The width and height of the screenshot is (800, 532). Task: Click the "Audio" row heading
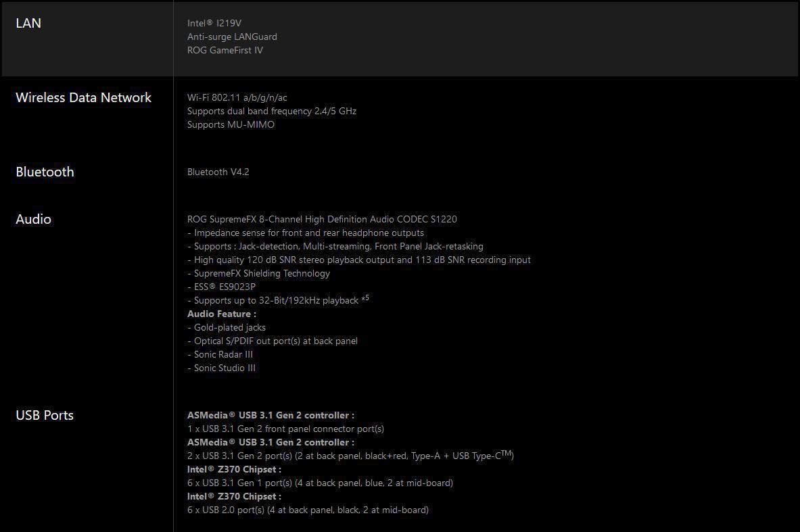click(34, 219)
